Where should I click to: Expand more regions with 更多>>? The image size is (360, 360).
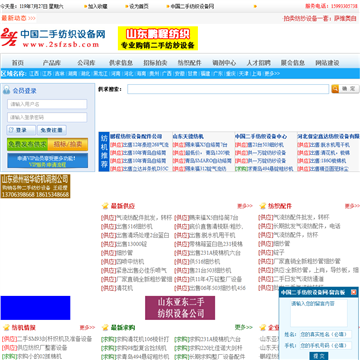coord(272,74)
